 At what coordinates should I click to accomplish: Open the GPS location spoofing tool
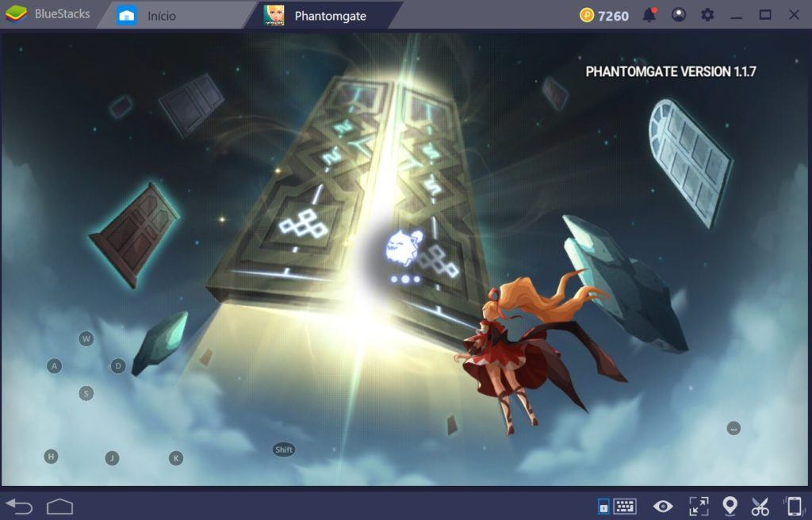pyautogui.click(x=730, y=506)
